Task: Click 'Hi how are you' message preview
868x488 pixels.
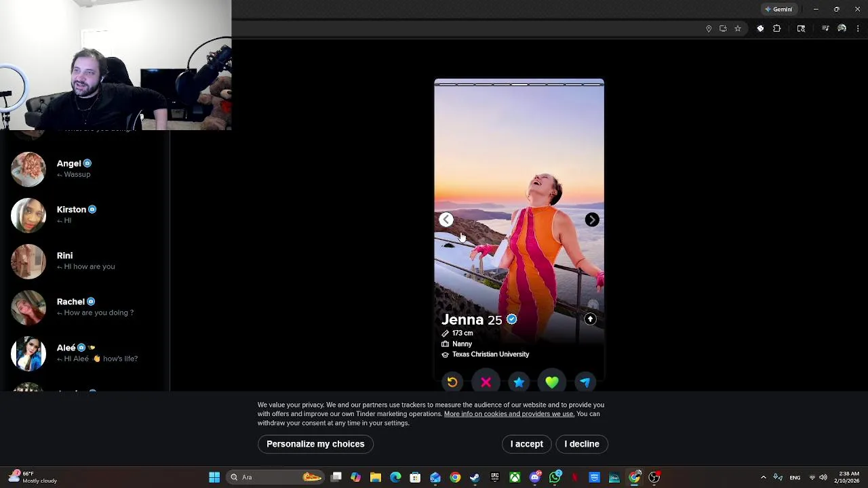Action: click(x=89, y=267)
